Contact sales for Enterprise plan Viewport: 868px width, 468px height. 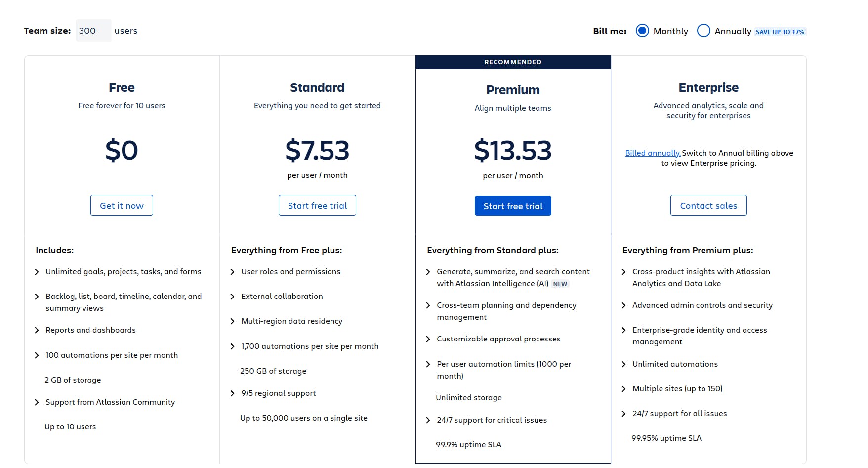[x=708, y=205]
